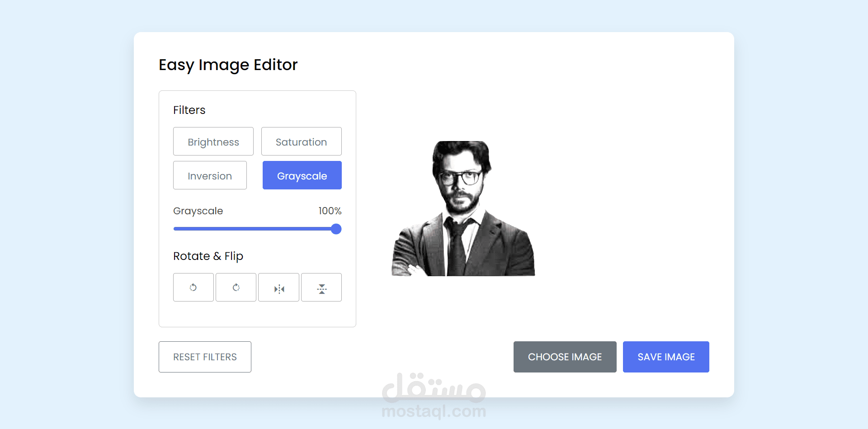Activate the Inversion filter
868x429 pixels.
(210, 175)
